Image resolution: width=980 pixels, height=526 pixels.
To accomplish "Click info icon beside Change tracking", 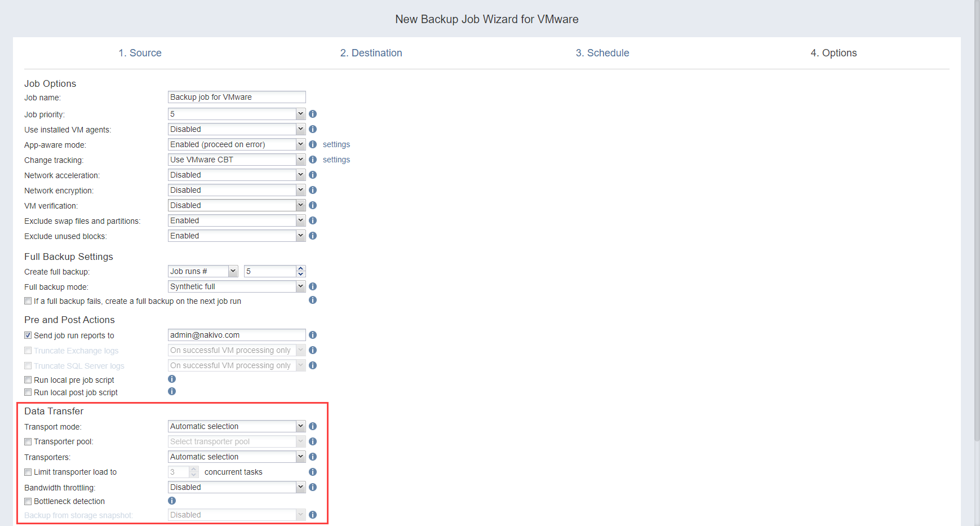I will pos(313,160).
